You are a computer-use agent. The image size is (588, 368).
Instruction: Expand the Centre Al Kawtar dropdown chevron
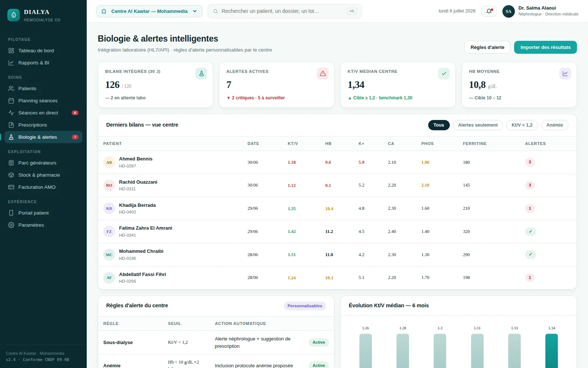195,11
